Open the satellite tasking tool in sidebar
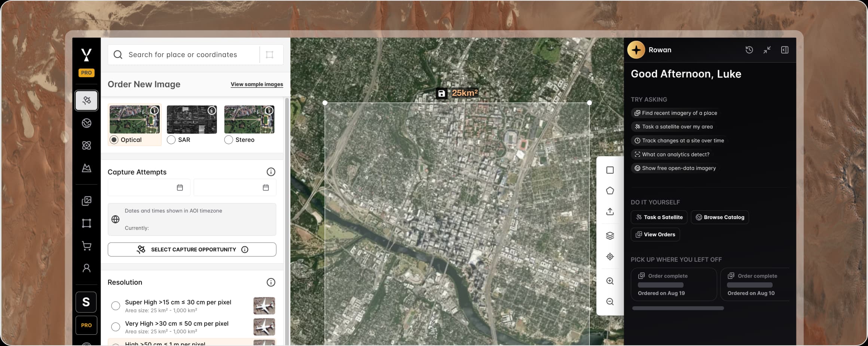This screenshot has width=868, height=346. 86,100
